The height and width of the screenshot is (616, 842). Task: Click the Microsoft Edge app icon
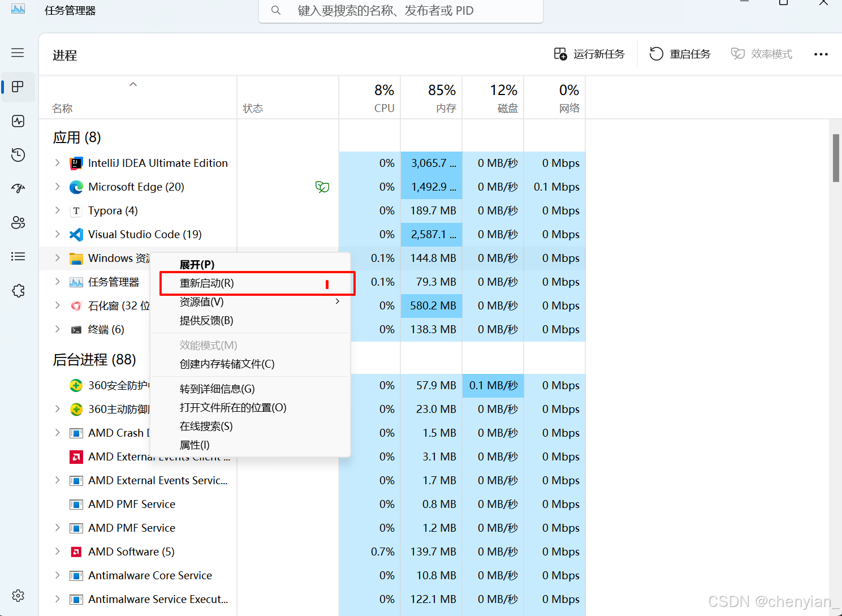76,187
